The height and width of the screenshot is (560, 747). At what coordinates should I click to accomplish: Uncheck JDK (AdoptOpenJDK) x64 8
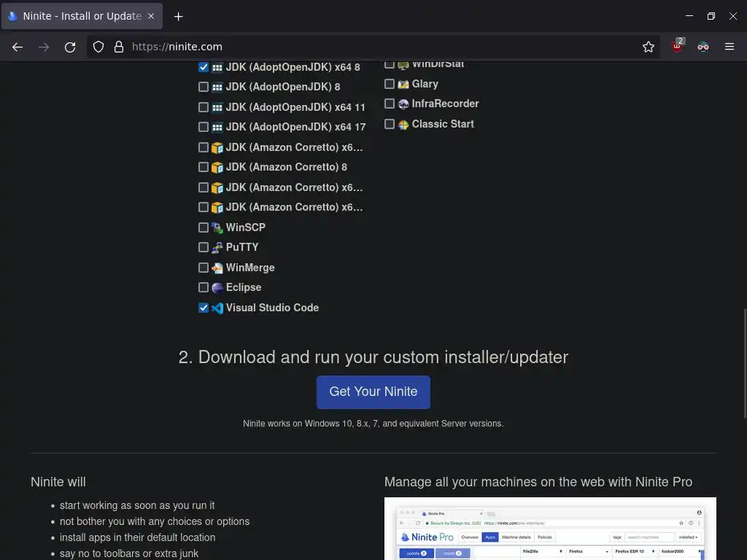coord(204,67)
